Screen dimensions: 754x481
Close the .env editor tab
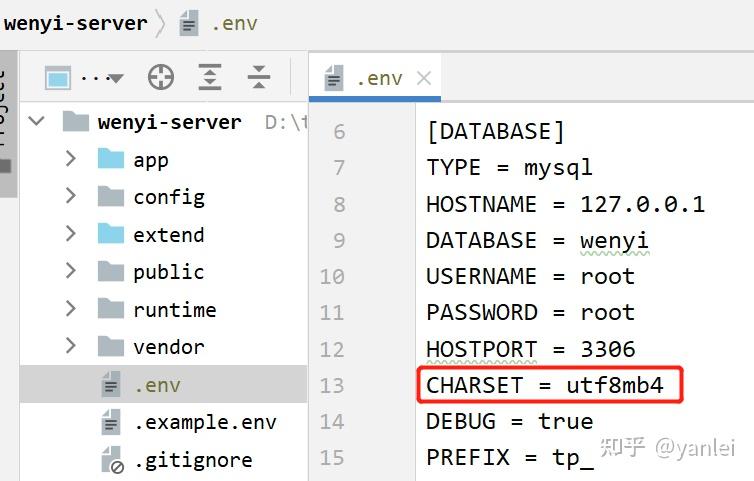[424, 78]
